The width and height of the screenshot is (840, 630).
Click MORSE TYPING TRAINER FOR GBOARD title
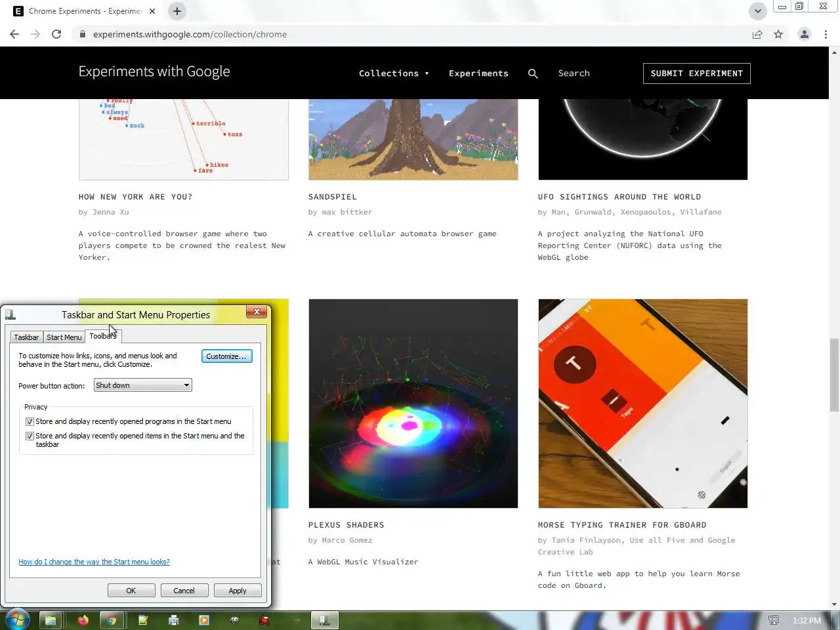tap(622, 525)
